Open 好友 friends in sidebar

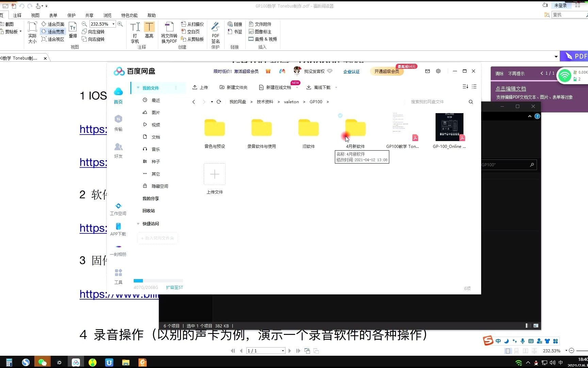[x=118, y=150]
